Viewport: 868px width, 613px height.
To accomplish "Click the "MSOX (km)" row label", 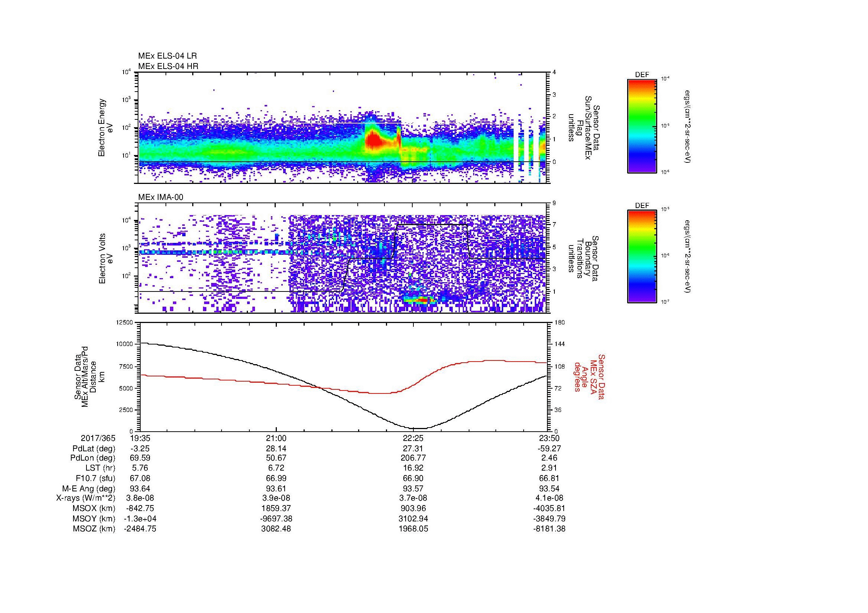I will [x=94, y=509].
